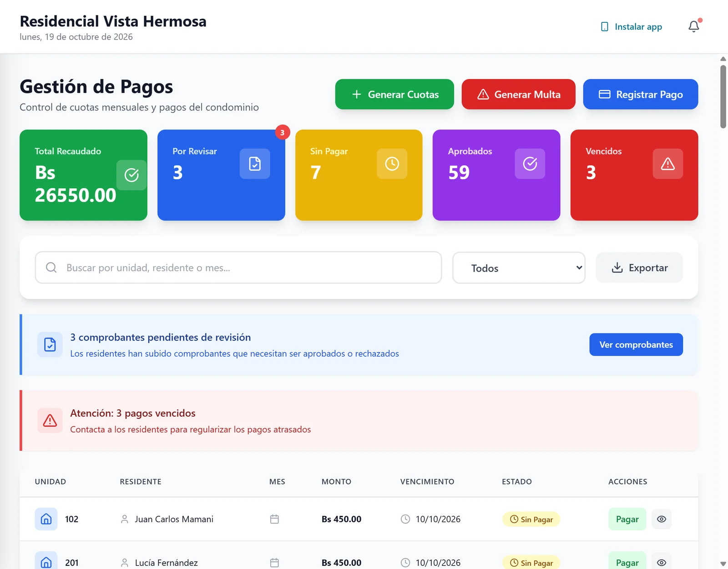The height and width of the screenshot is (569, 728).
Task: Click the Instalar app phone icon
Action: [x=604, y=27]
